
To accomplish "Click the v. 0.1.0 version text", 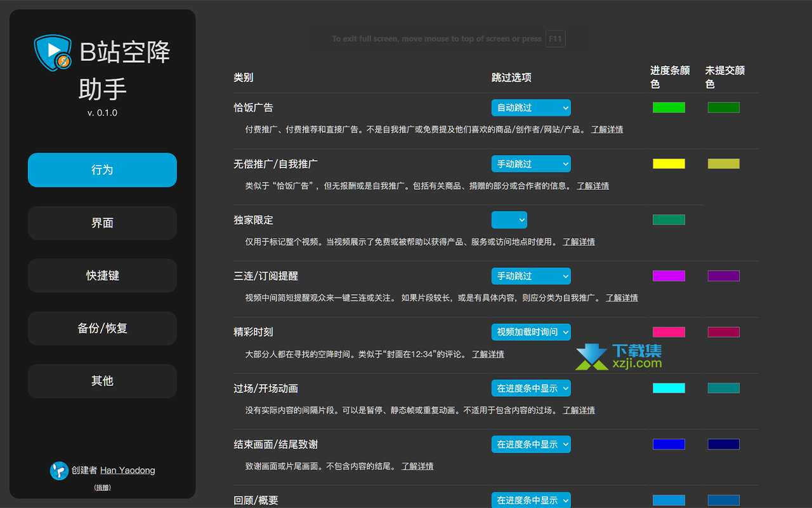I will [x=102, y=113].
